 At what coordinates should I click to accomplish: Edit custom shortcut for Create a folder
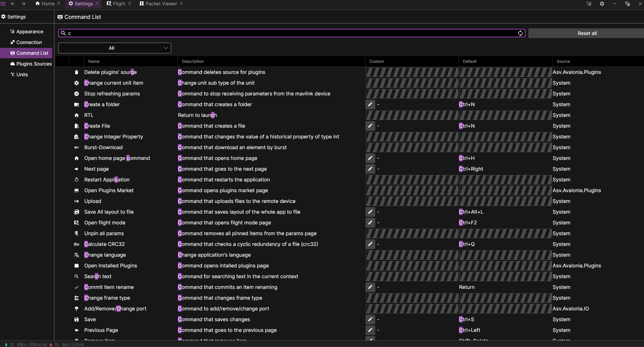click(x=370, y=104)
